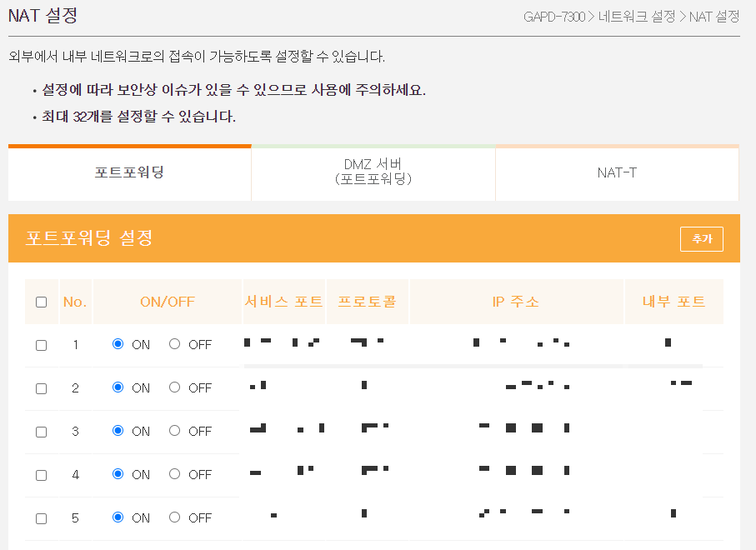The image size is (756, 550).
Task: Select ON radio for rule 1
Action: tap(118, 343)
